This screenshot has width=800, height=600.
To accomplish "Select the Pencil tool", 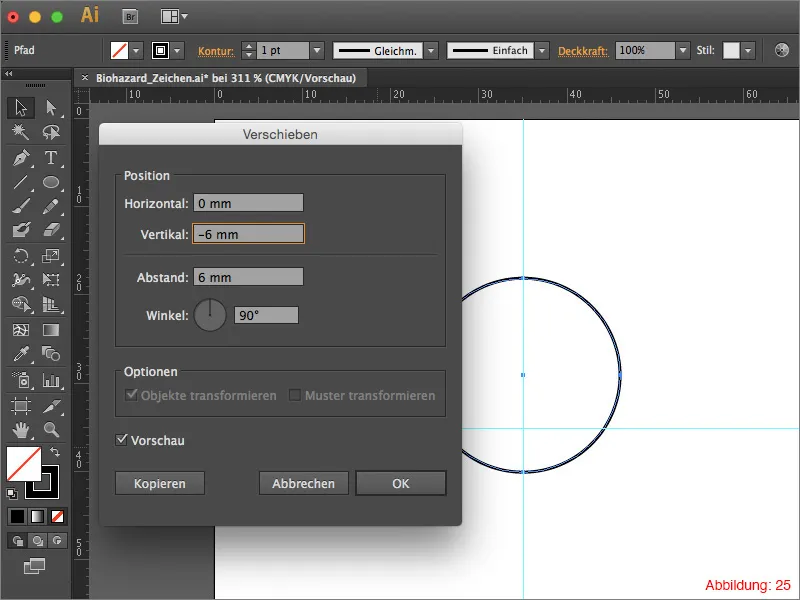I will coord(51,206).
